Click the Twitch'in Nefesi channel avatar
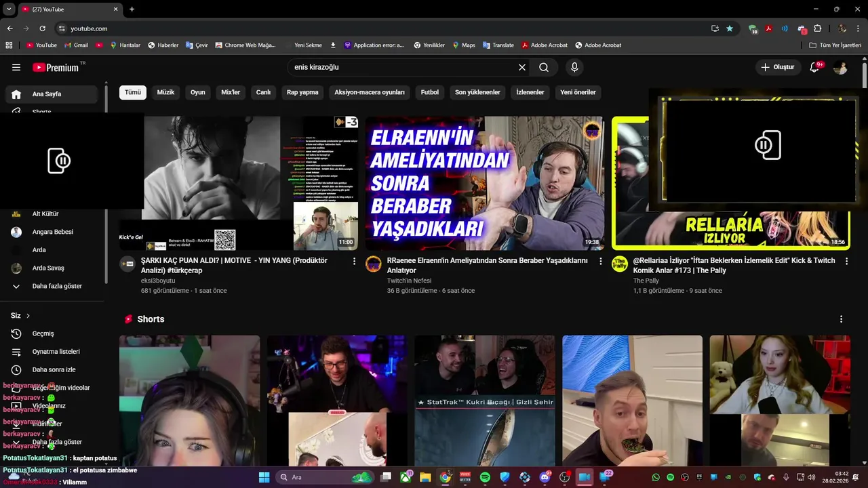Screen dimensions: 868x488 [374, 264]
